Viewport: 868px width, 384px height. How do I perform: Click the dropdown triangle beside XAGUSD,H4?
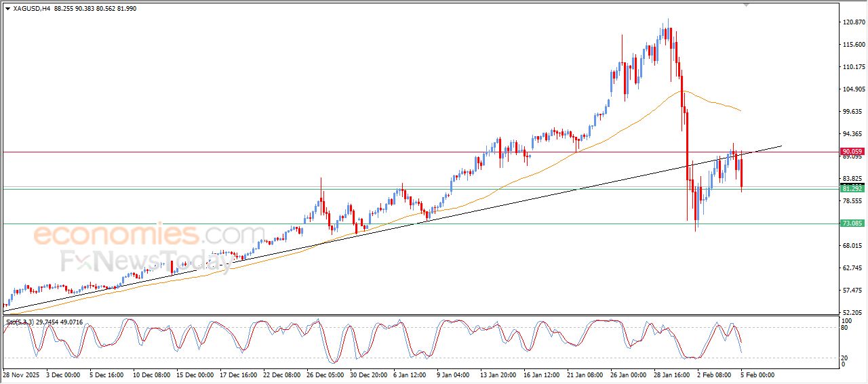click(7, 9)
